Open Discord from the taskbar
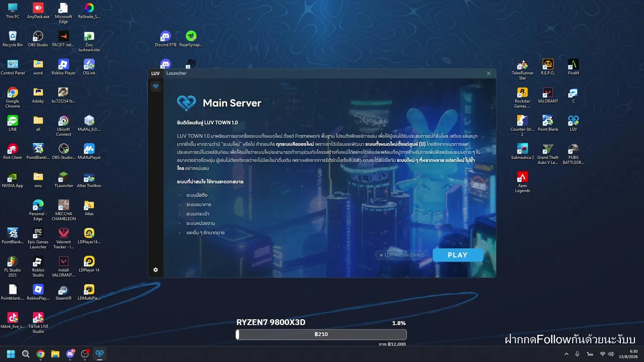Image resolution: width=644 pixels, height=362 pixels. pyautogui.click(x=70, y=354)
